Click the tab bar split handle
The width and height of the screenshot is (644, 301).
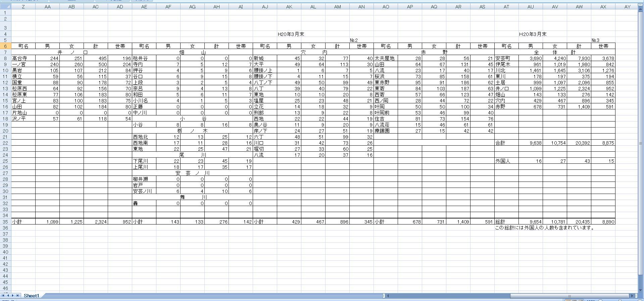point(384,296)
